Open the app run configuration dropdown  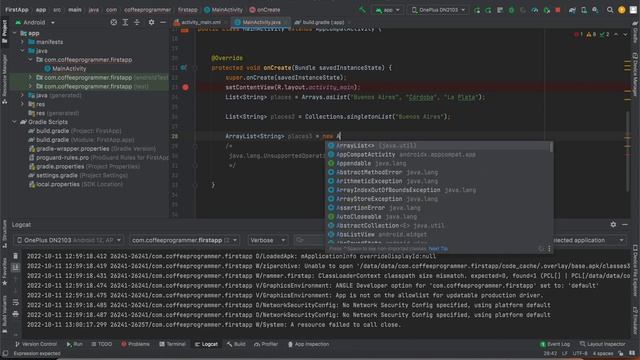387,10
